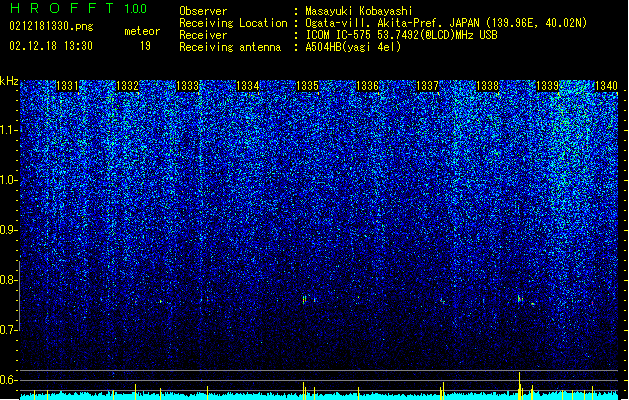The image size is (629, 400).
Task: Click the date 02.12.18 13:30
Action: [51, 46]
